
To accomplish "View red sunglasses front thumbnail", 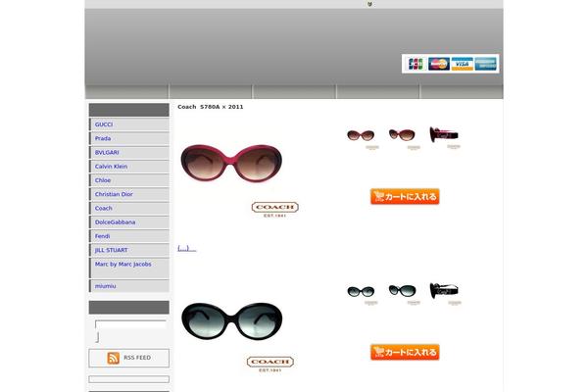I will pyautogui.click(x=361, y=135).
